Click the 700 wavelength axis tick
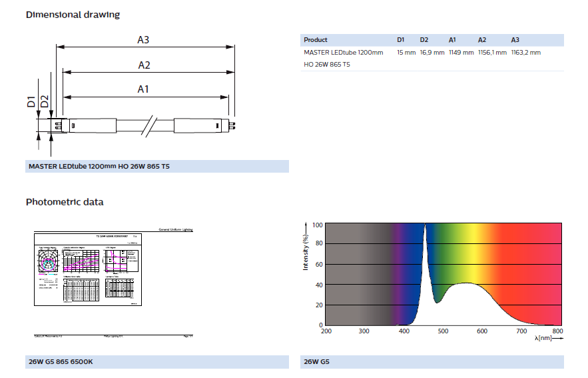 point(521,331)
